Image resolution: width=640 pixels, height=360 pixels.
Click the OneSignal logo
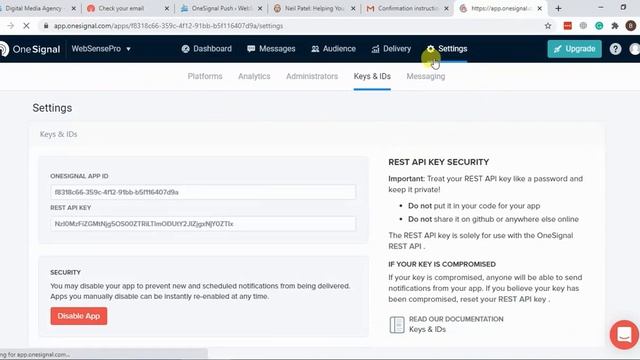tap(30, 49)
